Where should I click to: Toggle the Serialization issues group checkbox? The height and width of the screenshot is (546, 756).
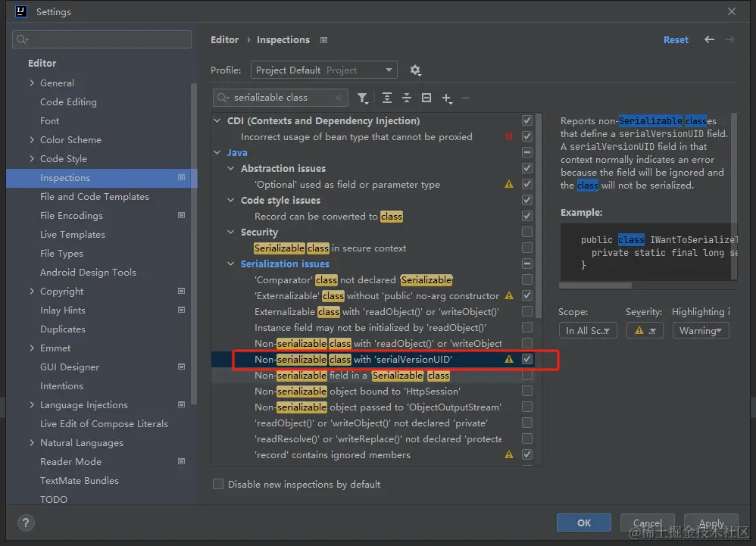click(x=527, y=264)
